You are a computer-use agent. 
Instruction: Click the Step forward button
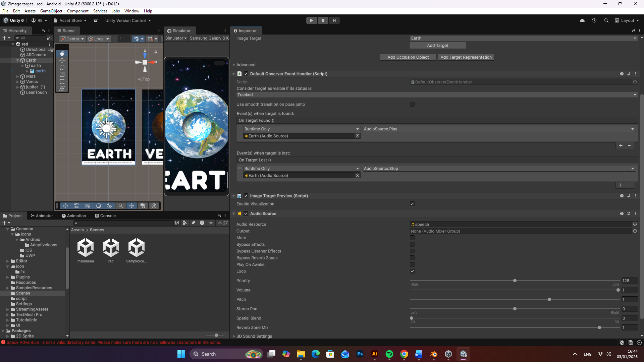pyautogui.click(x=334, y=20)
